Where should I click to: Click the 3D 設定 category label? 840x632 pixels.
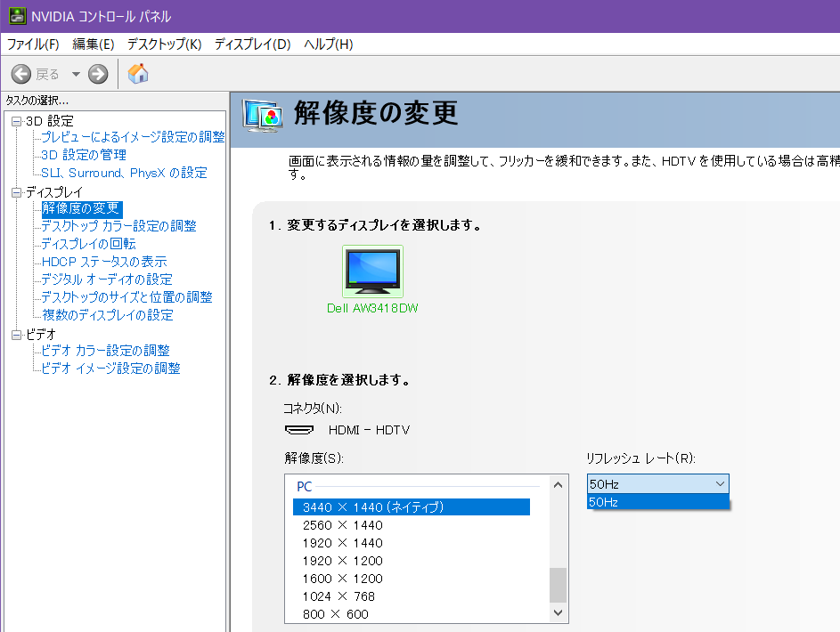(x=50, y=121)
